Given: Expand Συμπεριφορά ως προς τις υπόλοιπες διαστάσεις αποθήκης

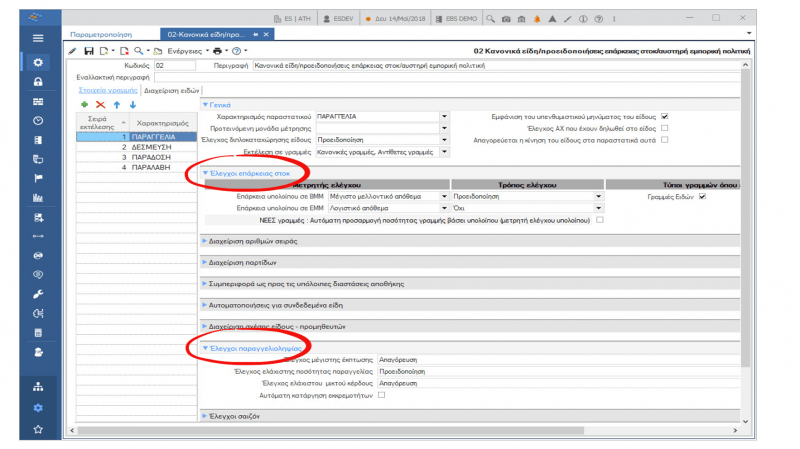Looking at the screenshot, I should pyautogui.click(x=205, y=284).
